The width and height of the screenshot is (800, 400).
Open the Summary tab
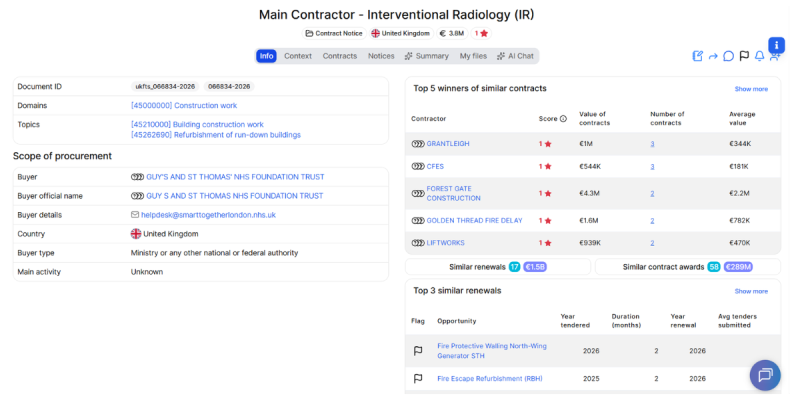427,56
